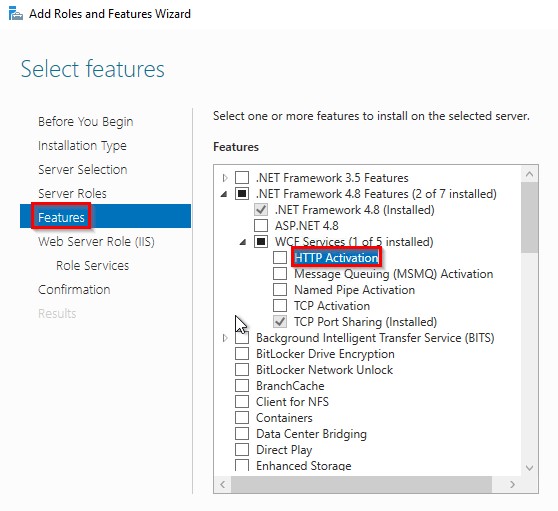Check the HTTP Activation checkbox
The height and width of the screenshot is (511, 558).
click(280, 258)
